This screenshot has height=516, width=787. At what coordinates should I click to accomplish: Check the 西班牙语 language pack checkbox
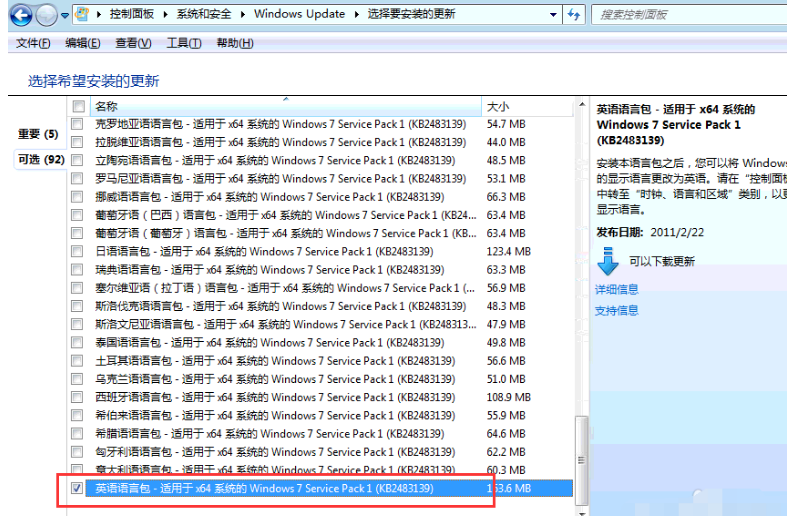77,397
